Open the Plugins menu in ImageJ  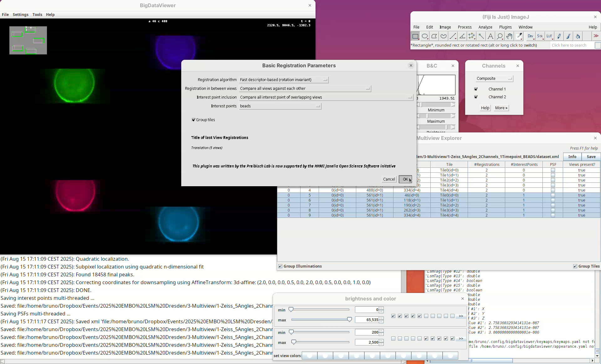pyautogui.click(x=505, y=27)
